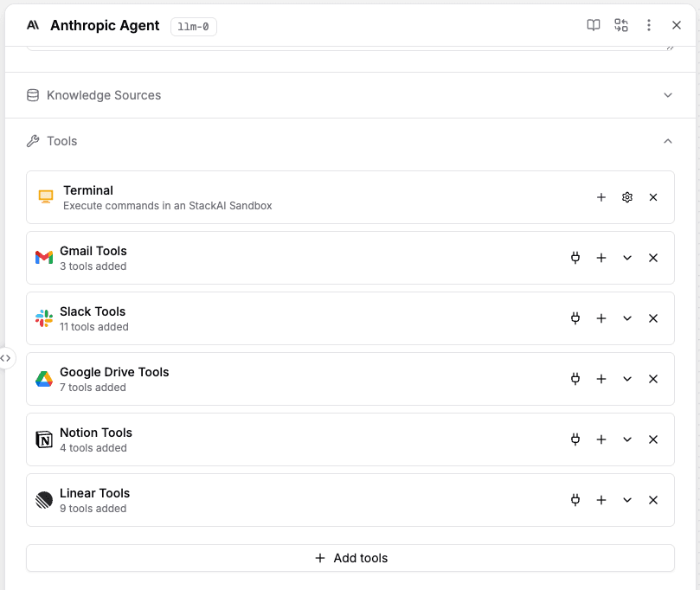This screenshot has height=590, width=700.
Task: Add a tool to Google Drive Tools
Action: click(601, 379)
